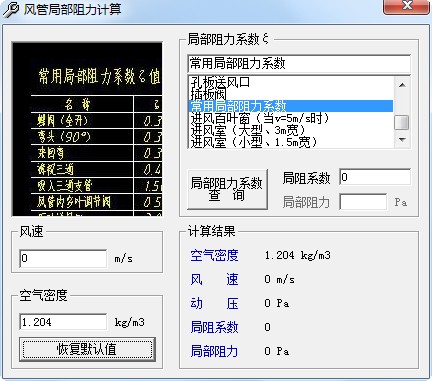Click the 空气密度 kg/m3 input field
The height and width of the screenshot is (381, 432).
[x=63, y=322]
